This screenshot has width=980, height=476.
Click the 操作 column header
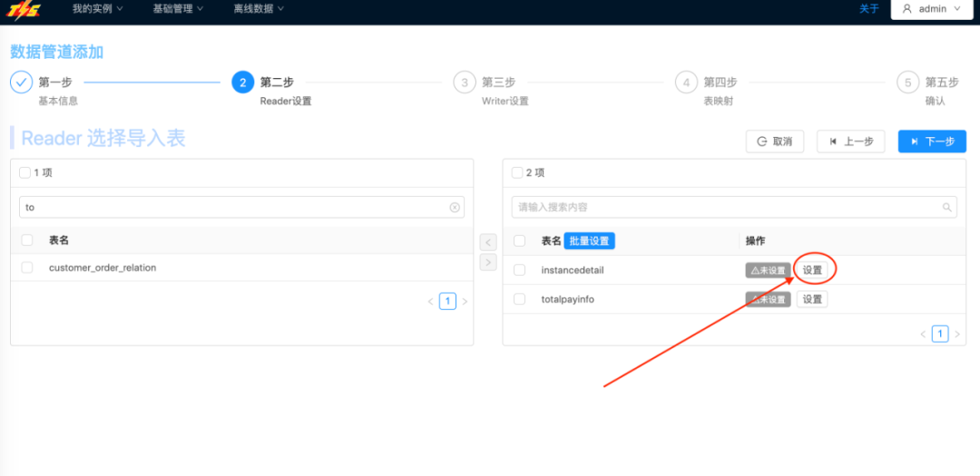click(x=756, y=240)
